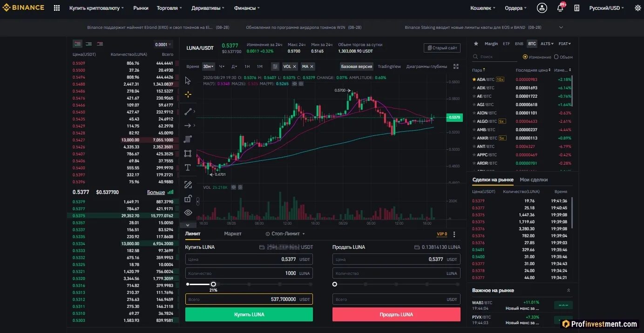The image size is (644, 333).
Task: Select the Изменение radio button
Action: (525, 57)
